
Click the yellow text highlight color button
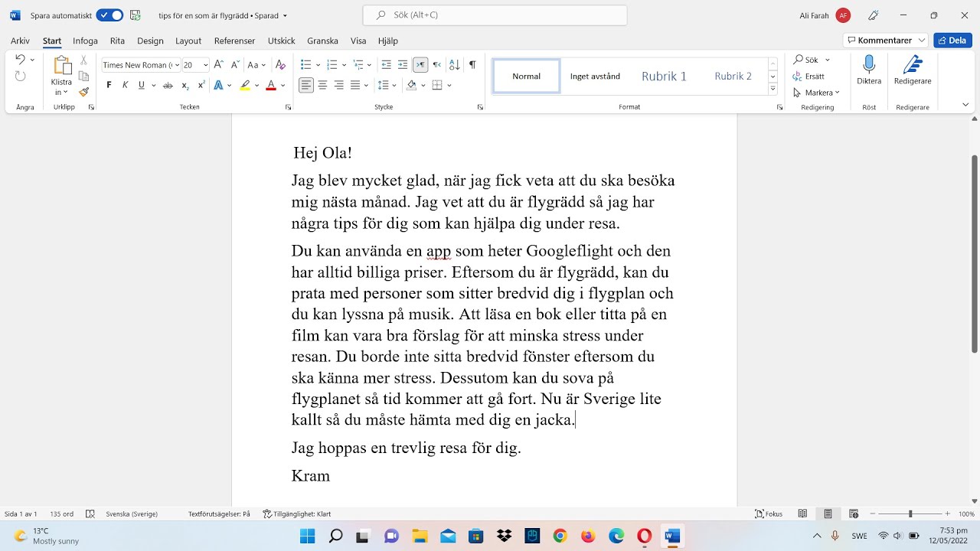(x=245, y=85)
